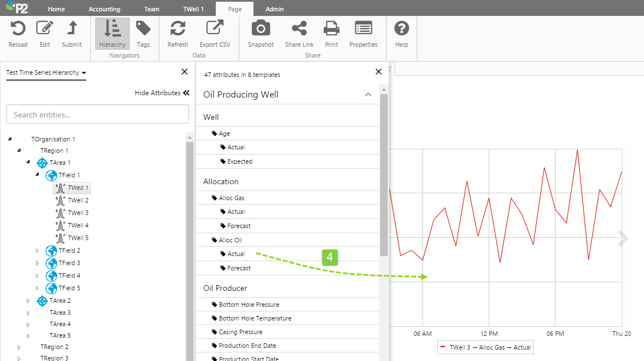Print the current page
Screen dimensions: 644x361
(332, 29)
